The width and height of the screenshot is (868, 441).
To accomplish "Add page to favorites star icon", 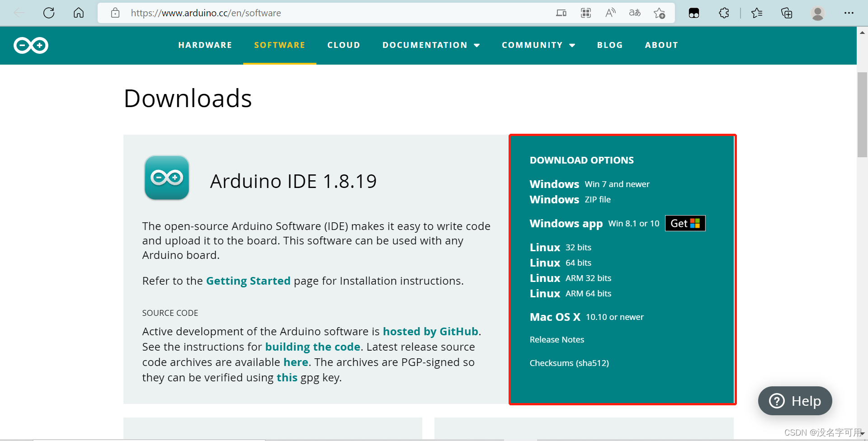I will (x=660, y=13).
